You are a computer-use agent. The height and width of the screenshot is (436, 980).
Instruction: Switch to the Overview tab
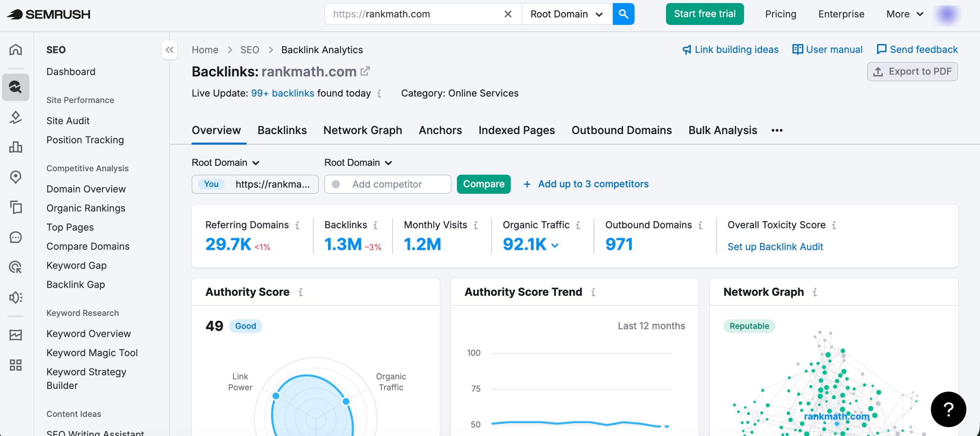tap(216, 131)
